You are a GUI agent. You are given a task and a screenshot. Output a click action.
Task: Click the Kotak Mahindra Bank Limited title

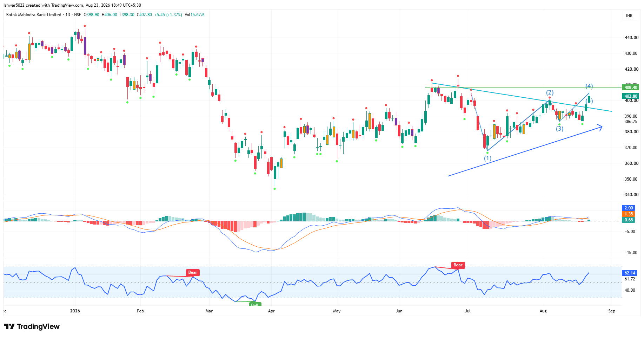tap(34, 15)
